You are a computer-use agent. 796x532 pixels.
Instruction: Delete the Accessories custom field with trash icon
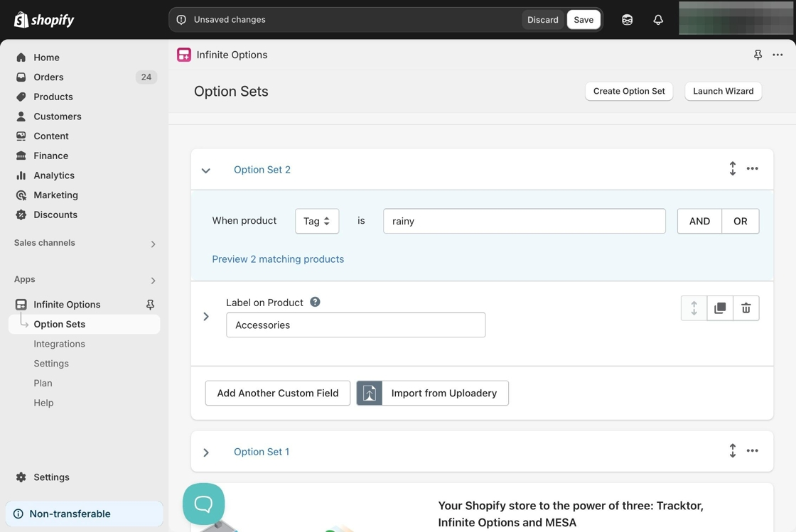click(746, 308)
